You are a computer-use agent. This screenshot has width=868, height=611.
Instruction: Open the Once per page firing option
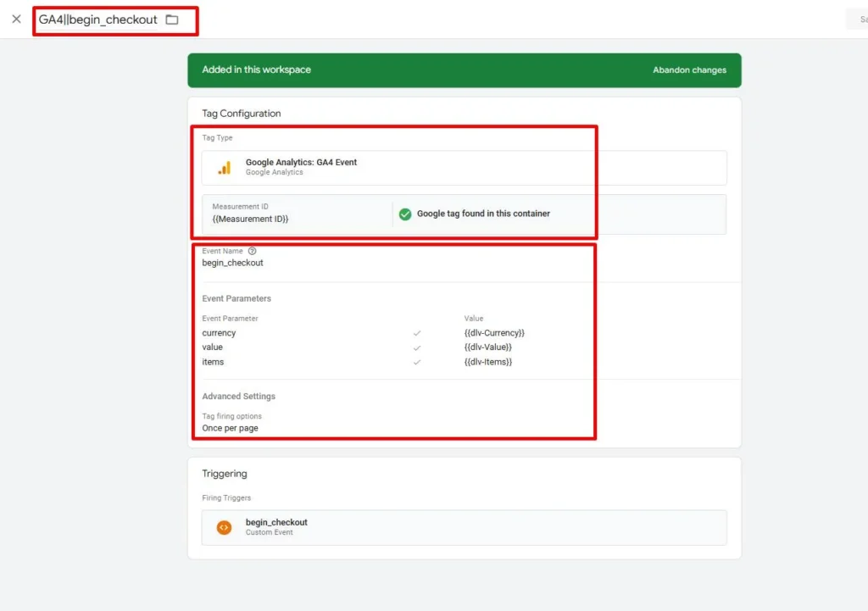[230, 428]
